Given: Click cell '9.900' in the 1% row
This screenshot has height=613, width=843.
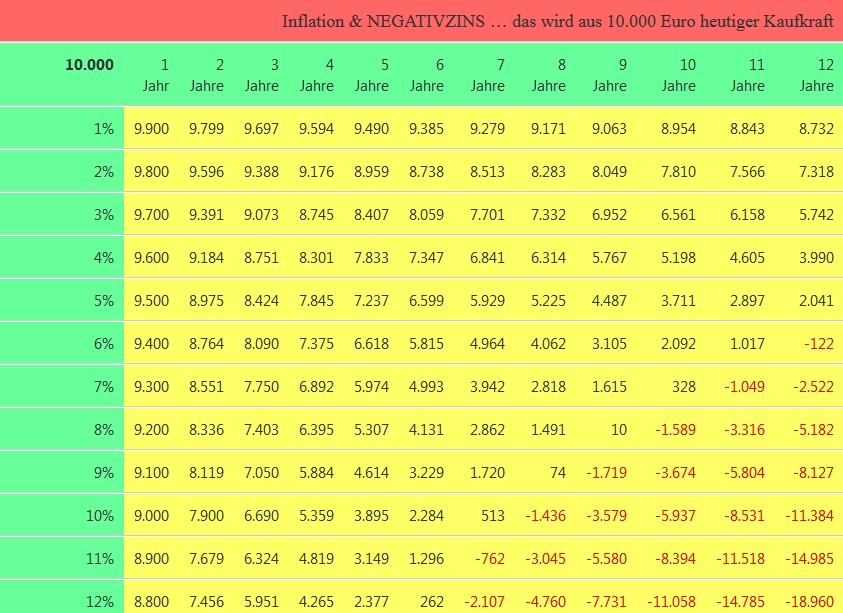Looking at the screenshot, I should point(152,129).
